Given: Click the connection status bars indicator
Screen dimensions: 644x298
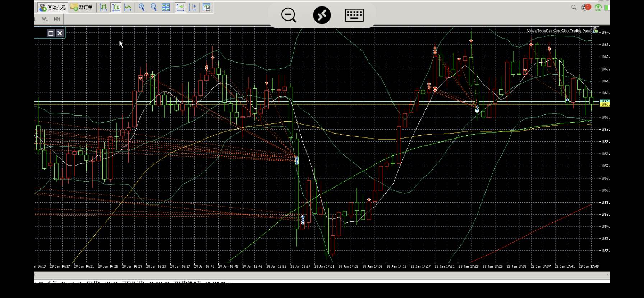Looking at the screenshot, I should click(x=607, y=8).
